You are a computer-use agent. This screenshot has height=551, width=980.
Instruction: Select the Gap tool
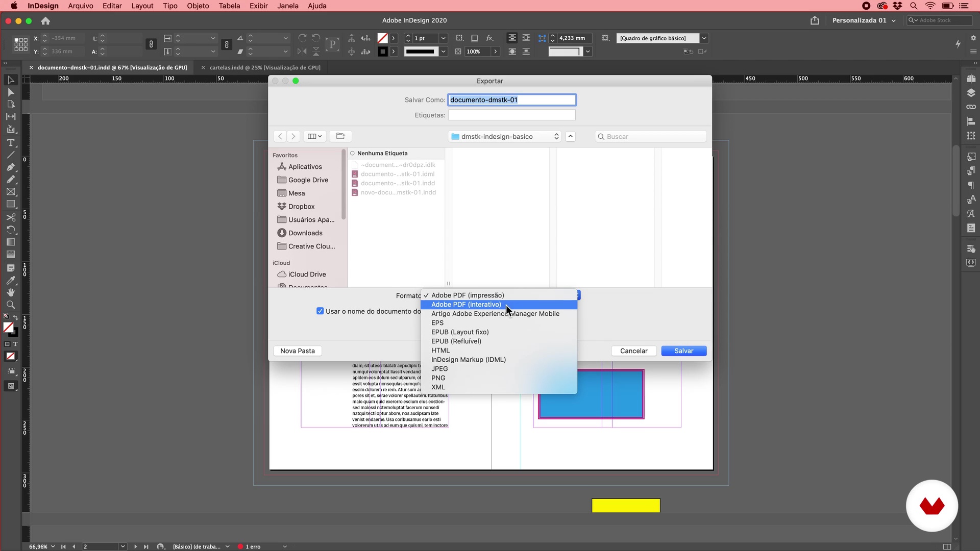(x=10, y=117)
